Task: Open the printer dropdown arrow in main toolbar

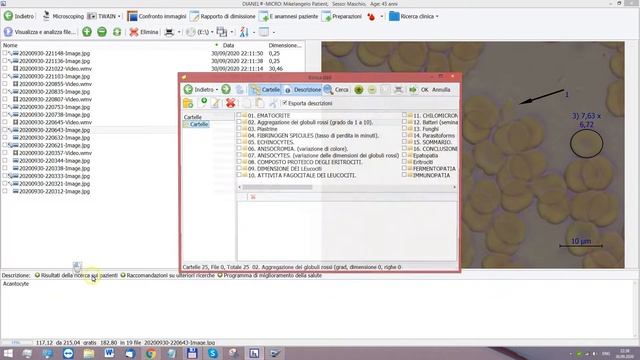Action: point(179,32)
